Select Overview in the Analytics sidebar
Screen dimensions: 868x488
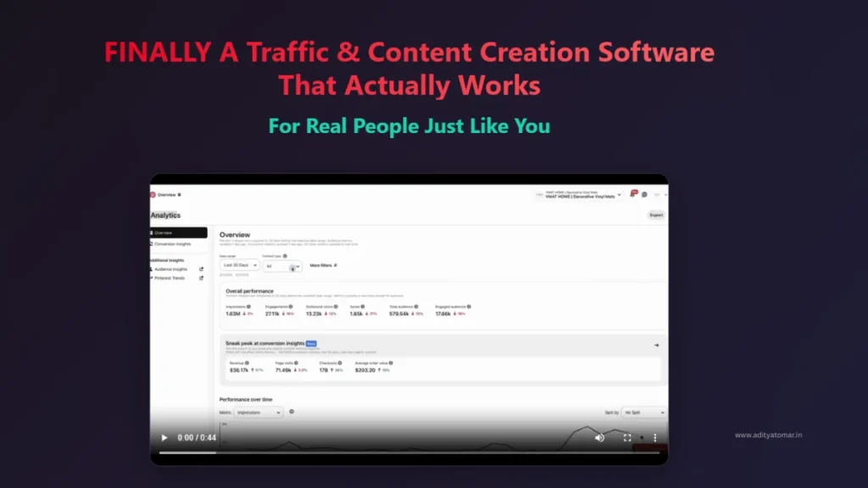pos(178,232)
